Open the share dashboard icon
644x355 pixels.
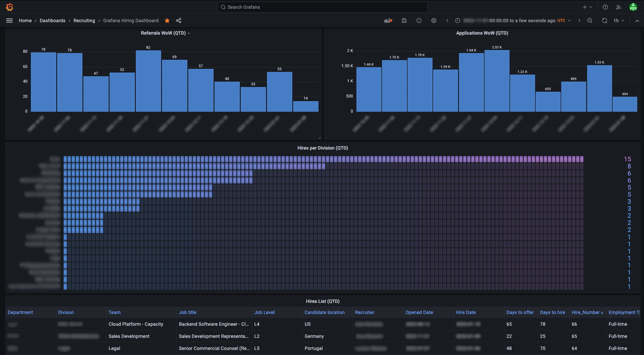(x=179, y=21)
